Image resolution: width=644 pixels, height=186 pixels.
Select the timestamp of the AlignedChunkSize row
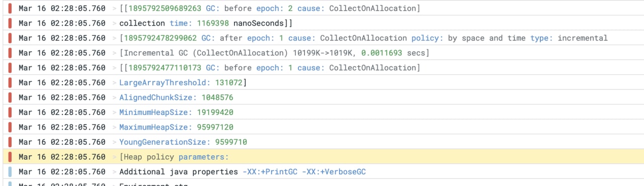62,97
